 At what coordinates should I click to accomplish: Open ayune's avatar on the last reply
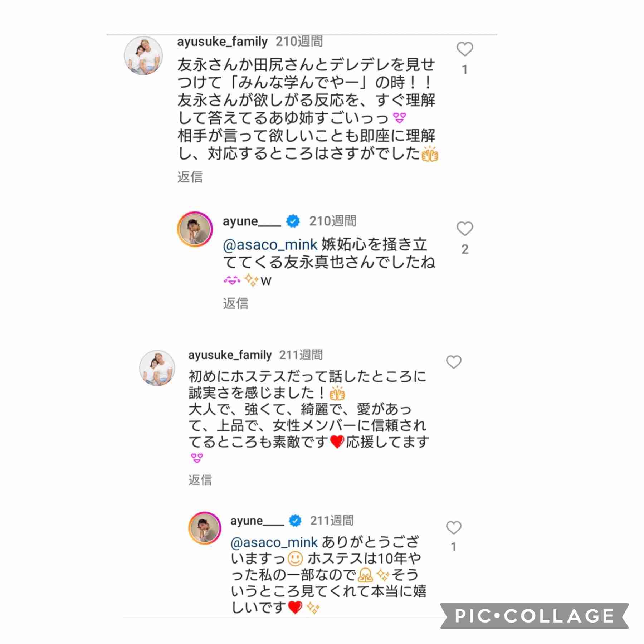click(205, 528)
